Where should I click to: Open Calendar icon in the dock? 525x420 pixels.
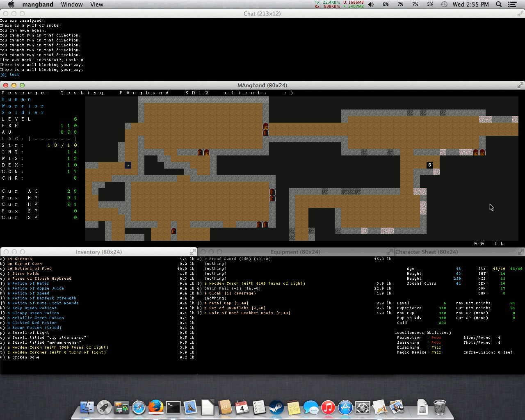point(242,407)
